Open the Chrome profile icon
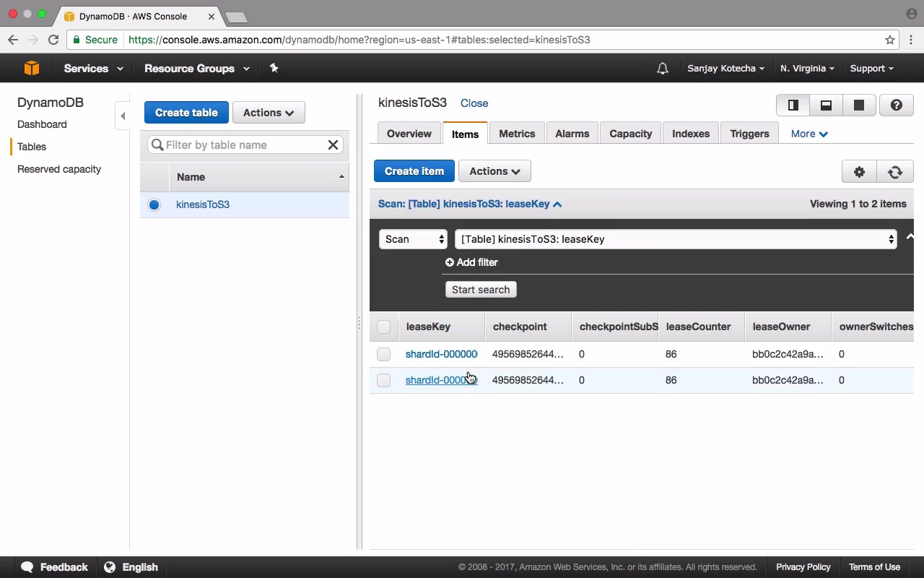The height and width of the screenshot is (578, 924). pyautogui.click(x=911, y=14)
